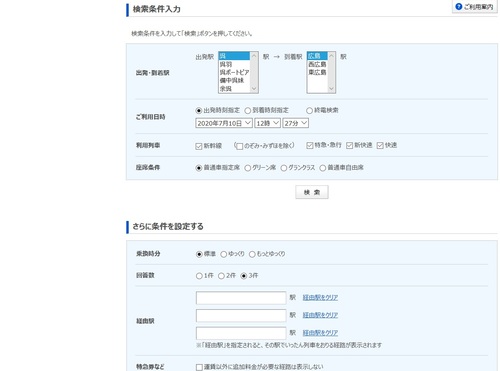Screen dimensions: 500x371
Task: Toggle the 快速 checkbox
Action: 380,145
